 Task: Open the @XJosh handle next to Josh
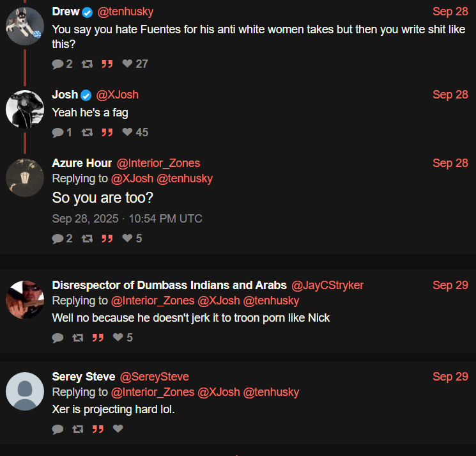tap(117, 95)
